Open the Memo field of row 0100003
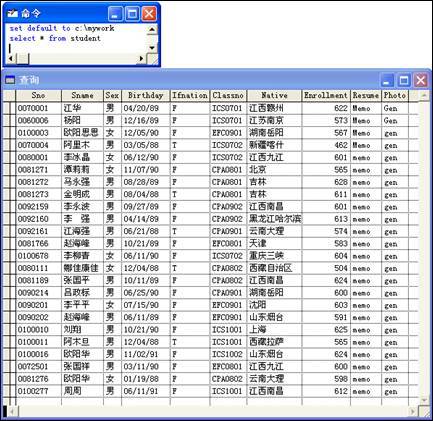The height and width of the screenshot is (421, 433). (366, 133)
